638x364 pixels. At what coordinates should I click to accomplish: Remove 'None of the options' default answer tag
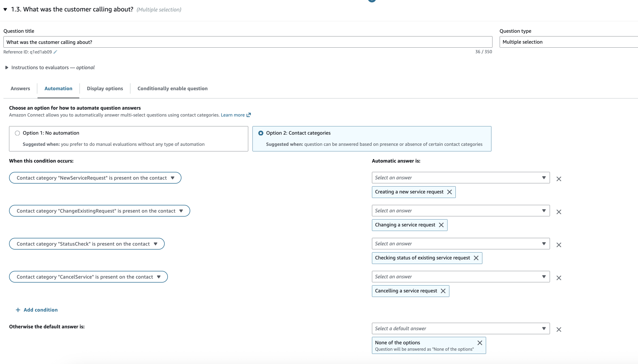[480, 343]
